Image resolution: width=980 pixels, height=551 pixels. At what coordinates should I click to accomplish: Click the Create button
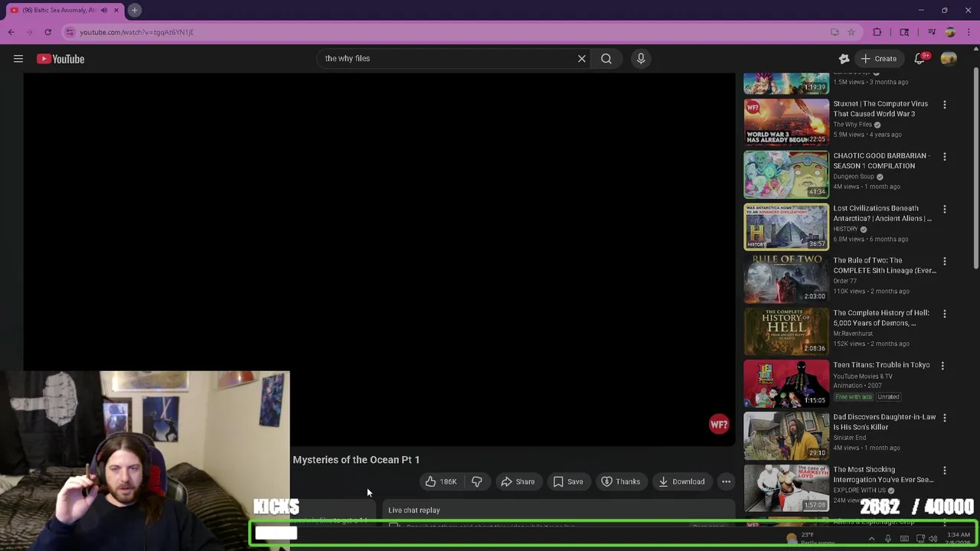tap(878, 59)
